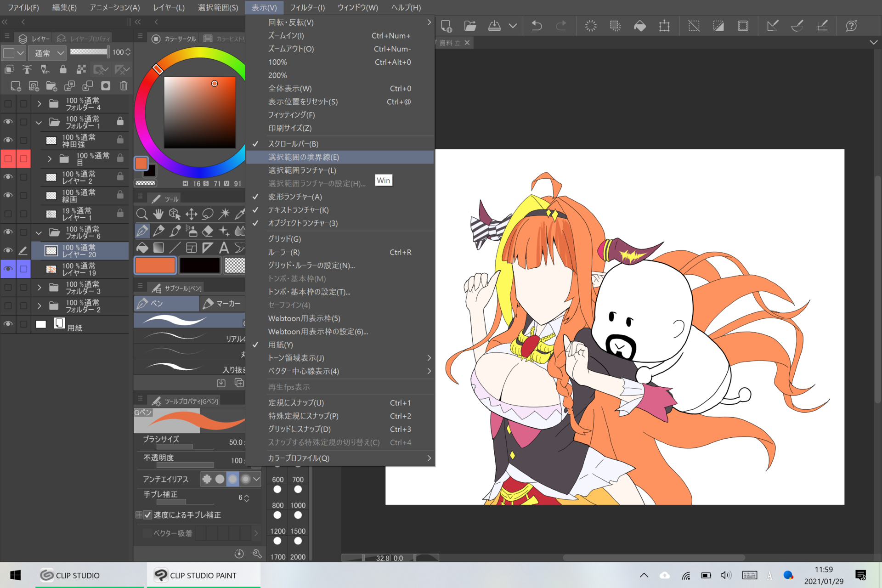
Task: Expand the フォルダー 4 layer folder
Action: pos(39,104)
